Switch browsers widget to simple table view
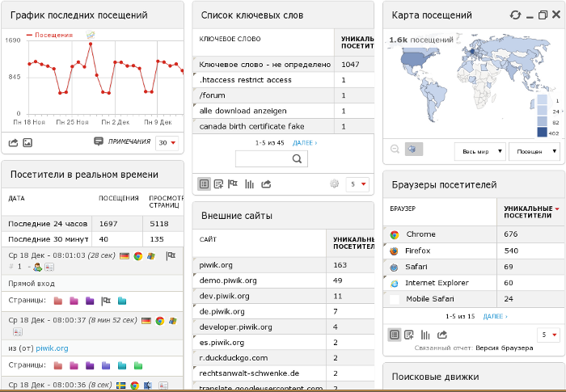This screenshot has width=566, height=392. (x=395, y=335)
